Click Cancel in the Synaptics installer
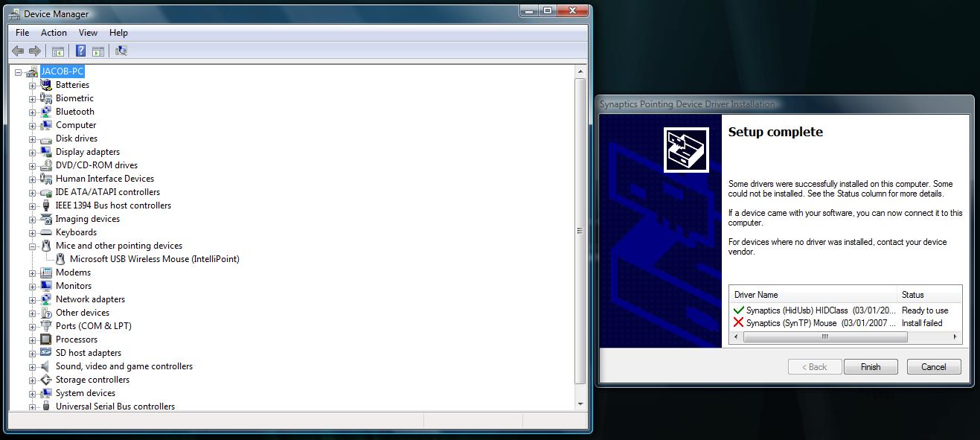The height and width of the screenshot is (440, 980). (x=934, y=367)
